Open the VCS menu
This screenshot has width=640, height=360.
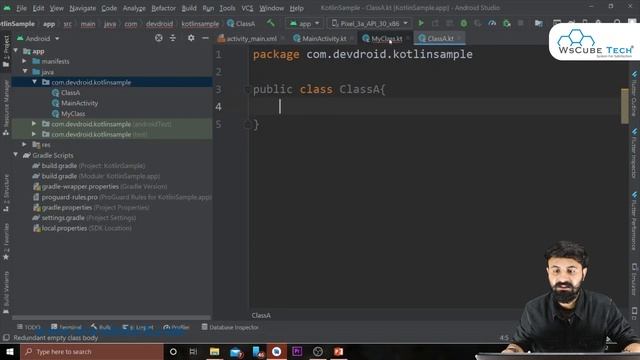pos(247,8)
